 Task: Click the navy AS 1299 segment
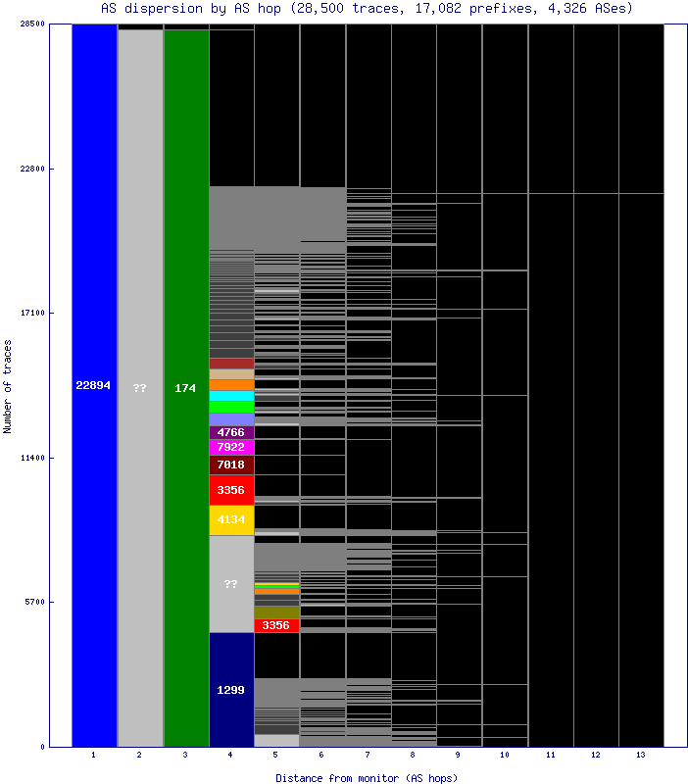[x=231, y=690]
